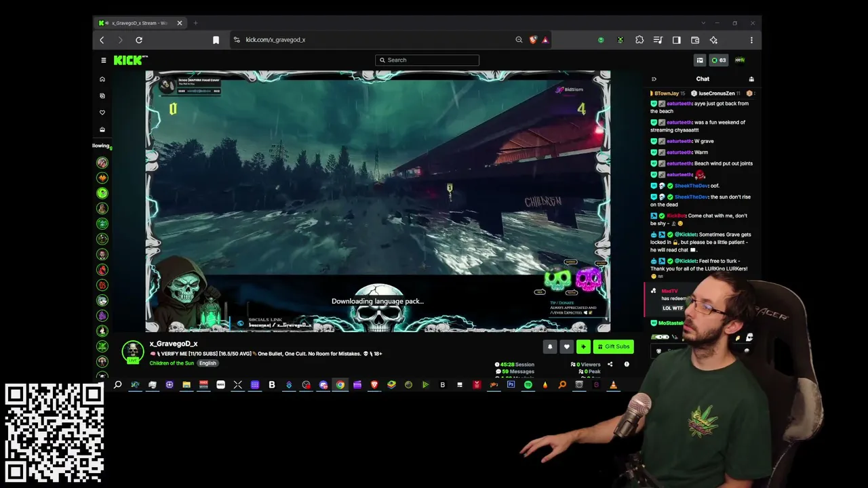This screenshot has width=868, height=488.
Task: Click the green KICK logo
Action: [x=130, y=60]
